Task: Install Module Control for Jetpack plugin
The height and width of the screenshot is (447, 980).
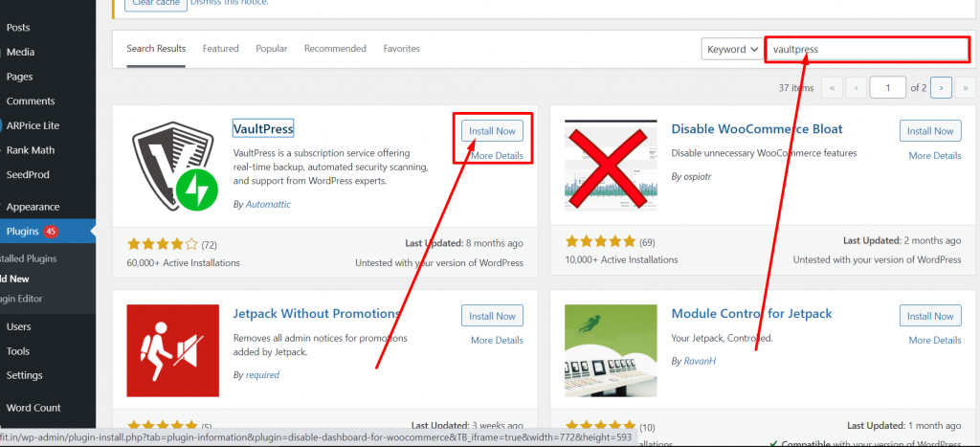Action: pos(930,316)
